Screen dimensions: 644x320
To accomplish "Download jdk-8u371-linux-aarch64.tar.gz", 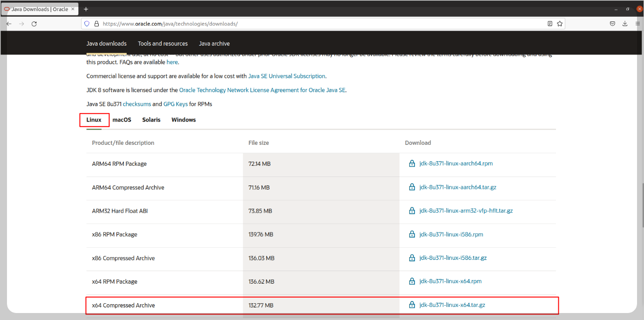I will [458, 187].
